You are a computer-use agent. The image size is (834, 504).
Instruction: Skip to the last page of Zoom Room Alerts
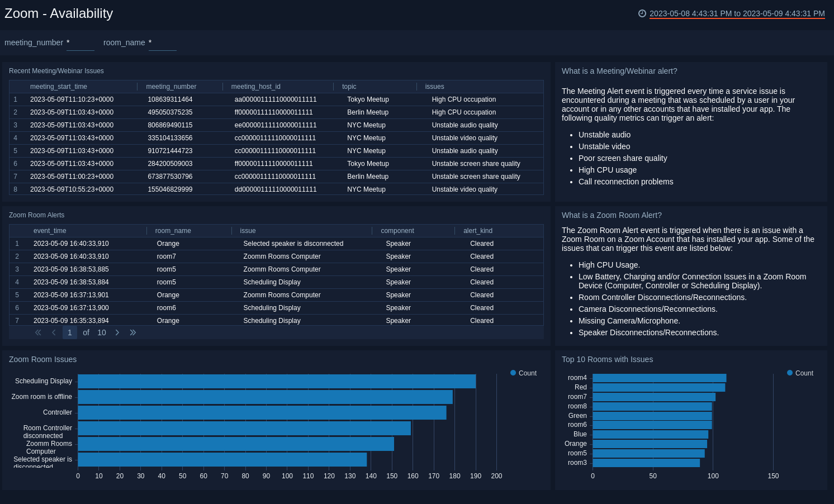click(x=133, y=332)
